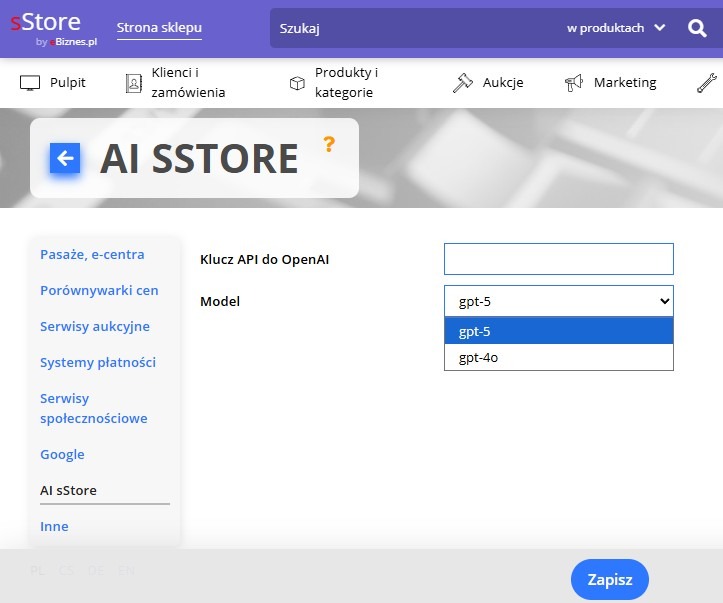The image size is (723, 603).
Task: Go to Systemy płatności in sidebar
Action: [x=98, y=362]
